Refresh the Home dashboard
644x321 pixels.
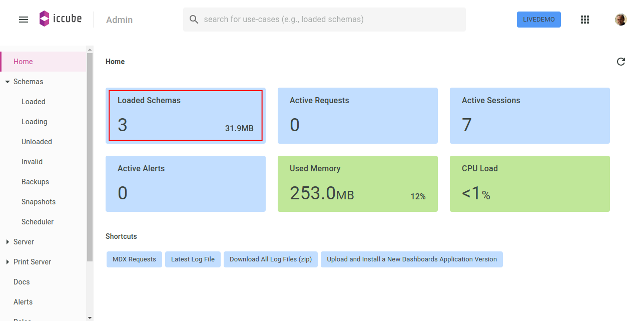pos(621,62)
